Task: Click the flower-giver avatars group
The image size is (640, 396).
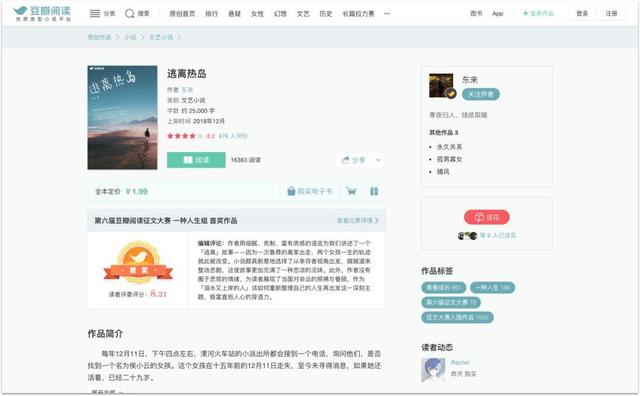Action: [x=467, y=236]
